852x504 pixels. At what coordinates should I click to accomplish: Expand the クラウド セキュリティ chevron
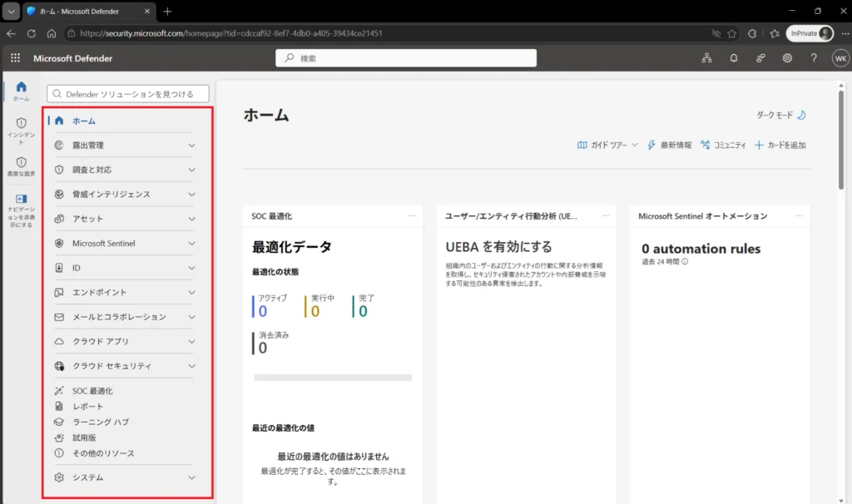pos(192,366)
